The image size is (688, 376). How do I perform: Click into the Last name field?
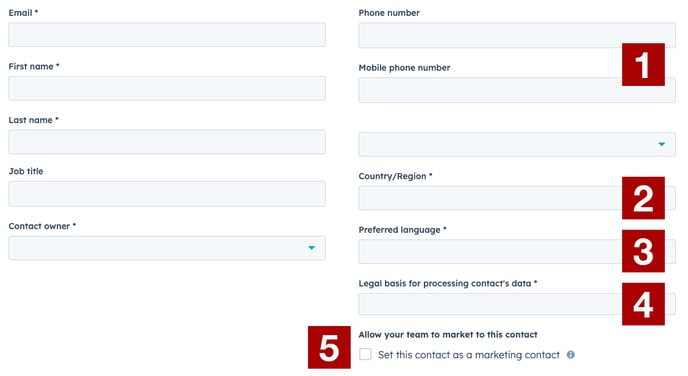click(167, 142)
